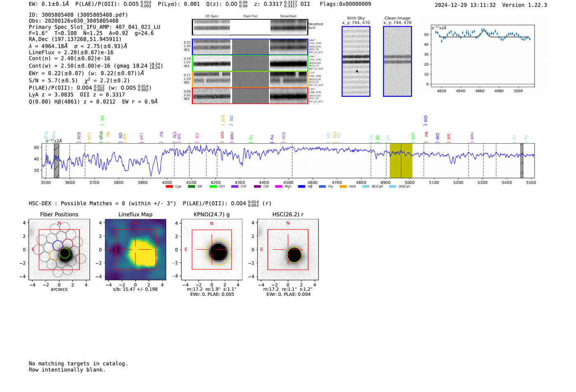Screen dimensions: 576x392
Task: Open the Lineflux Map image panel
Action: click(x=135, y=250)
